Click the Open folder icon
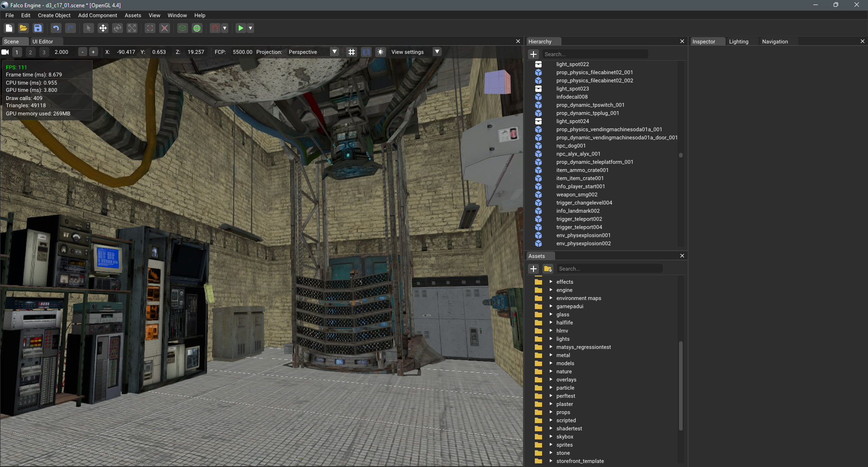 [x=24, y=28]
